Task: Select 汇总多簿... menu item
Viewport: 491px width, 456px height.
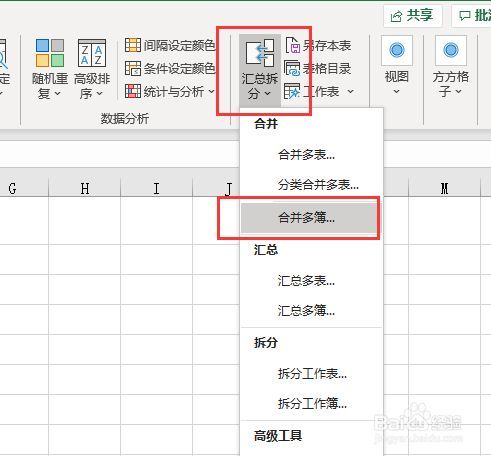Action: click(x=312, y=311)
